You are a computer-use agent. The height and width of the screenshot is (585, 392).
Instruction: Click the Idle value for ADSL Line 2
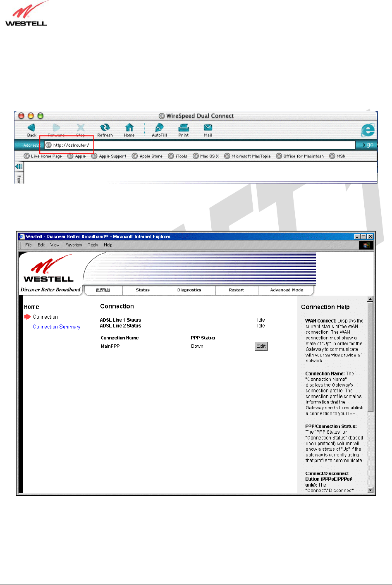[261, 326]
